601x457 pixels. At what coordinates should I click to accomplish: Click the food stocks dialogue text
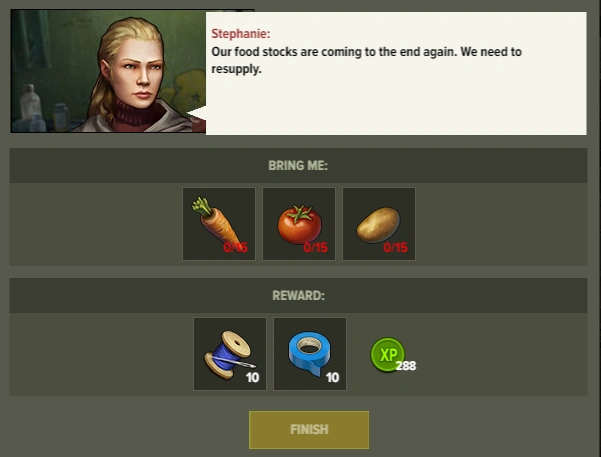click(366, 60)
